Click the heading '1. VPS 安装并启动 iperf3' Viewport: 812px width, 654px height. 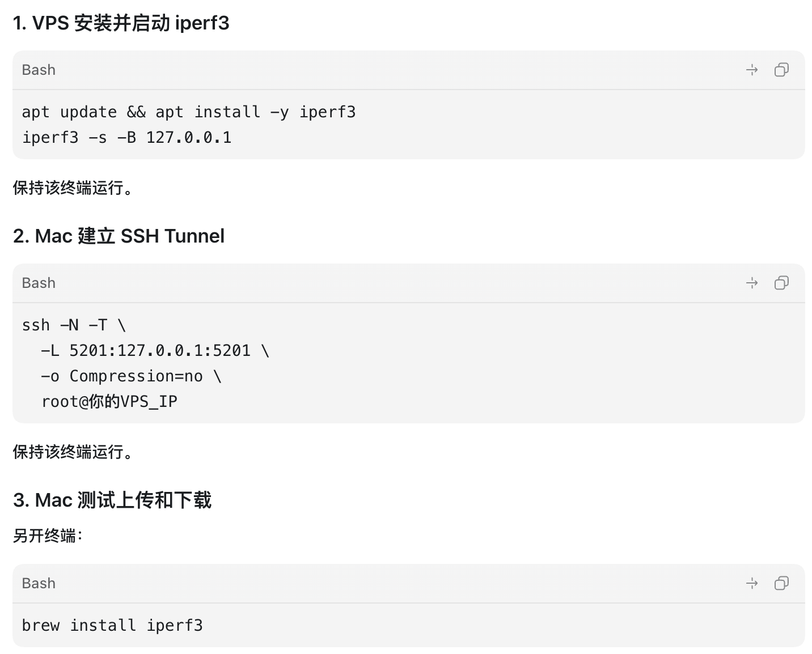(121, 23)
